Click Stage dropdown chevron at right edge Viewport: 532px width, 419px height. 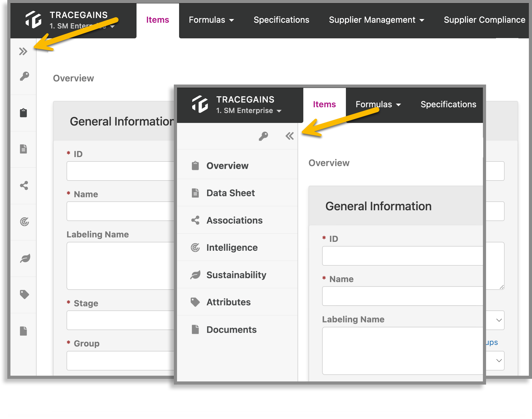click(x=499, y=320)
